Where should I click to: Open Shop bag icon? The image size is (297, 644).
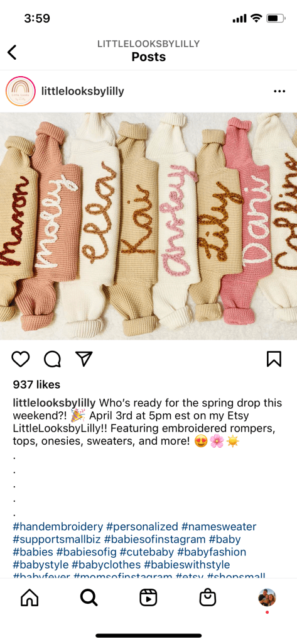coord(208,597)
